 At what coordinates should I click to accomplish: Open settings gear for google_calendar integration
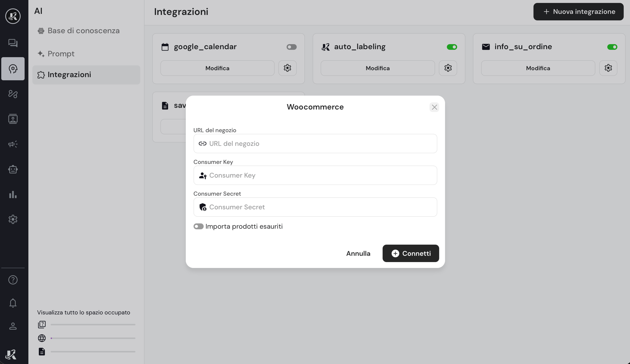pyautogui.click(x=287, y=68)
